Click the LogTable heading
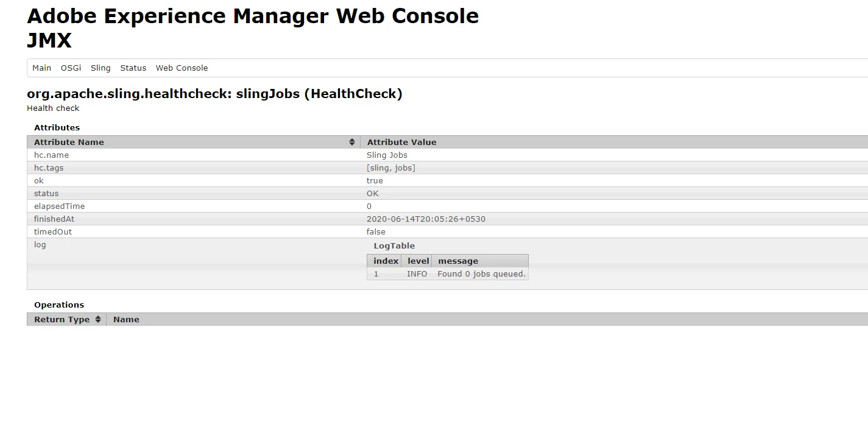 pos(394,245)
